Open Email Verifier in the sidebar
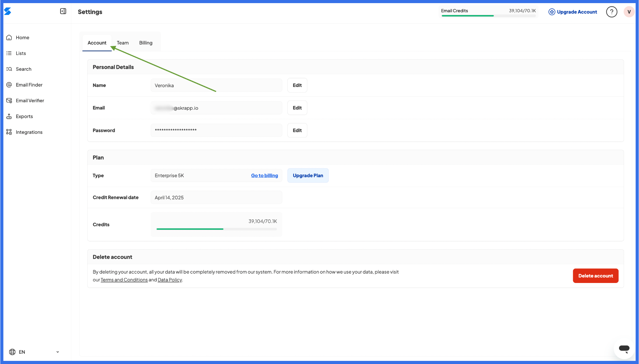 point(30,100)
